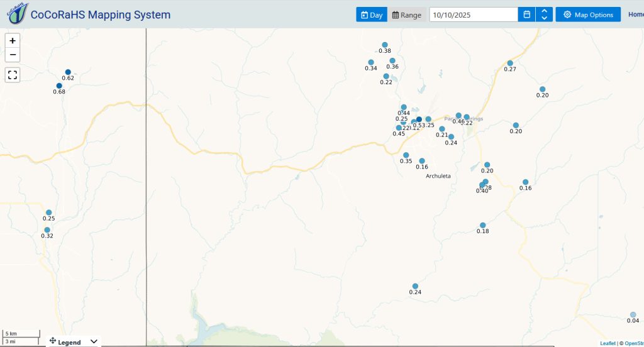Select the 0.04 precipitation marker

pyautogui.click(x=633, y=314)
